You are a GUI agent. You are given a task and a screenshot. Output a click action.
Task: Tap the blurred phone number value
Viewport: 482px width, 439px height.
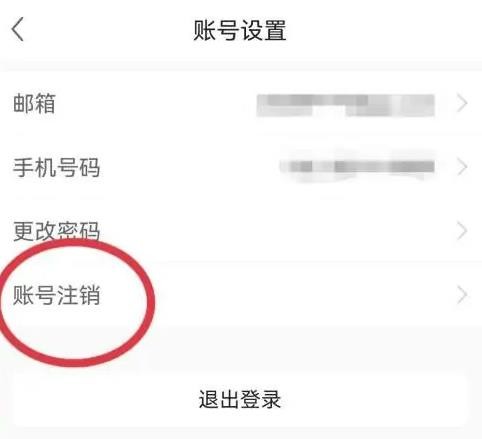357,166
